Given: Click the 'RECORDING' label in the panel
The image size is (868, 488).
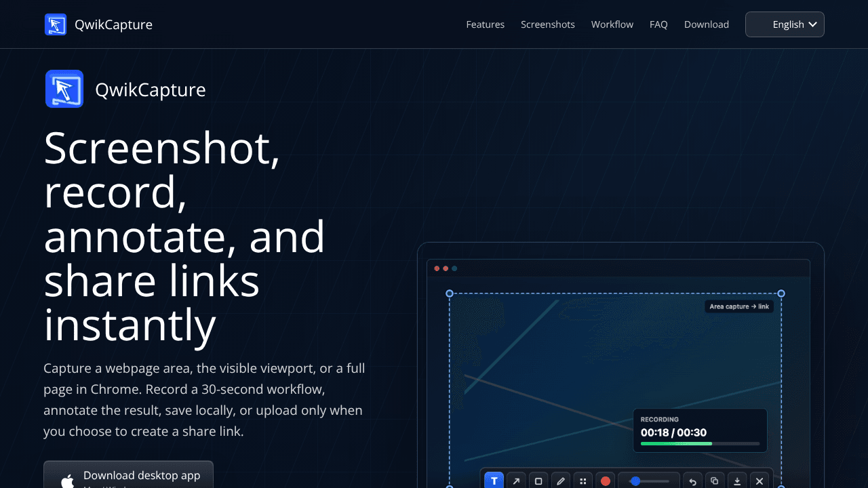Looking at the screenshot, I should pos(660,420).
